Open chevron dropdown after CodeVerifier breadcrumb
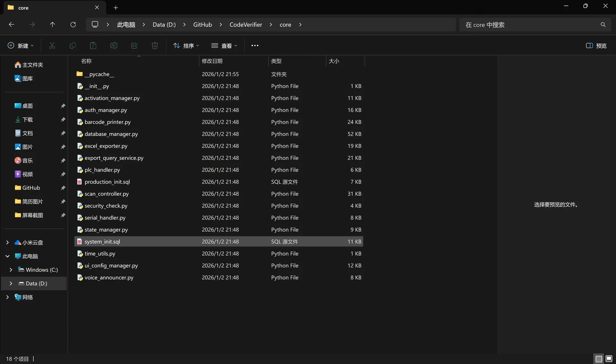 pyautogui.click(x=271, y=25)
